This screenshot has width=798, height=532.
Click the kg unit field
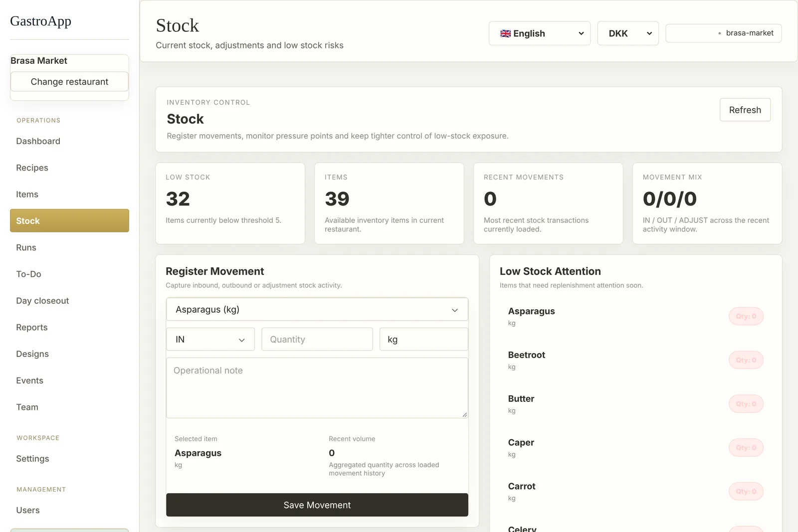coord(424,340)
